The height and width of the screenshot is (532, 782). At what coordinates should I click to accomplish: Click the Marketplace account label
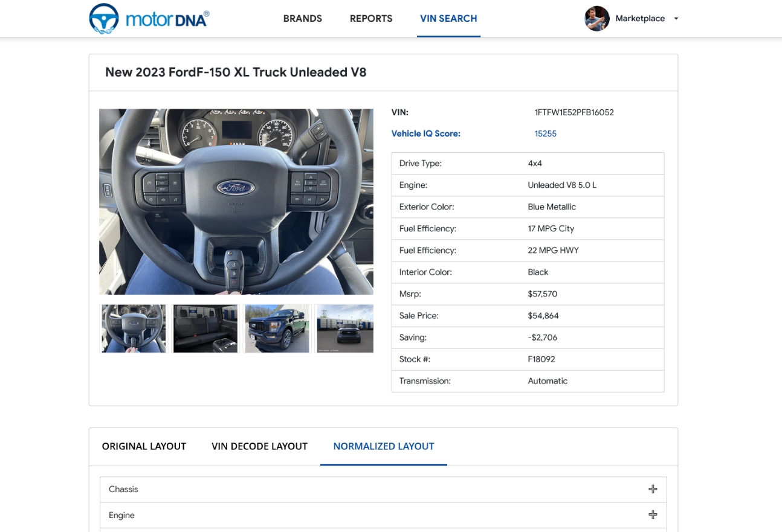[640, 18]
